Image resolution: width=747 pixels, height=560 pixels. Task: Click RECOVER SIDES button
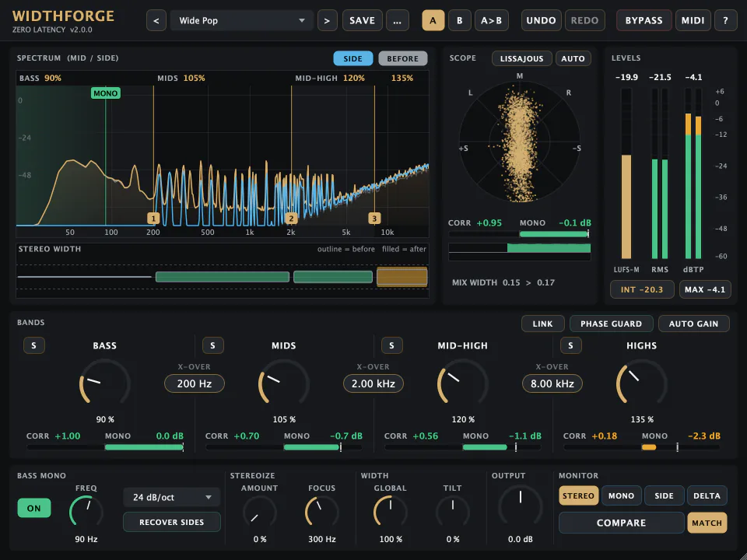pyautogui.click(x=171, y=523)
